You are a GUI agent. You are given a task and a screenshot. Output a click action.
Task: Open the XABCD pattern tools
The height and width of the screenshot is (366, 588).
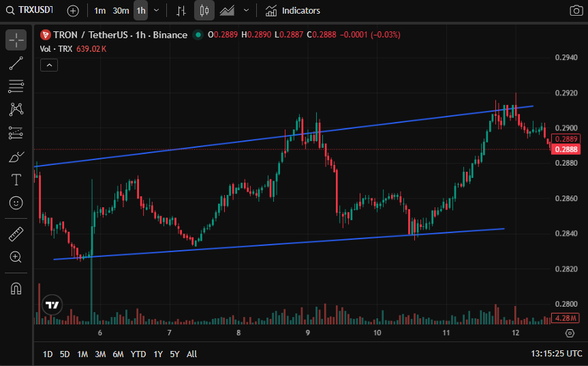tap(16, 110)
